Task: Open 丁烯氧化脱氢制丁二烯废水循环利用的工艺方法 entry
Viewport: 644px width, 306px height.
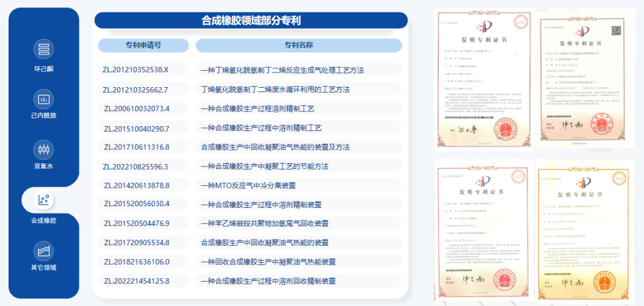Action: (275, 90)
